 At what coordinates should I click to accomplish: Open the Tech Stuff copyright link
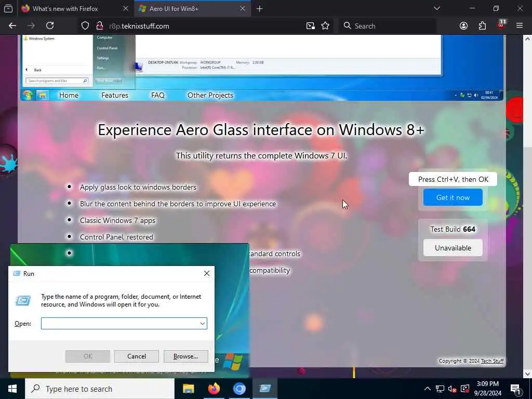coord(492,361)
